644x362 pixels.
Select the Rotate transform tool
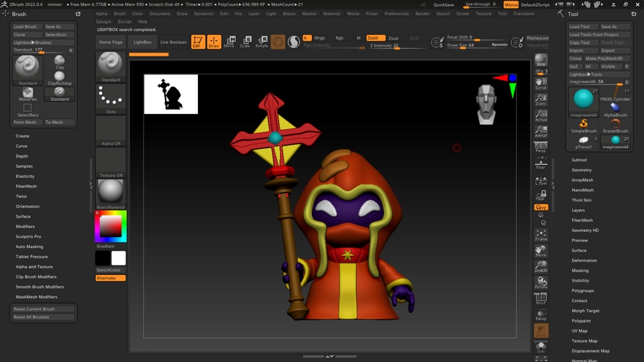point(262,42)
